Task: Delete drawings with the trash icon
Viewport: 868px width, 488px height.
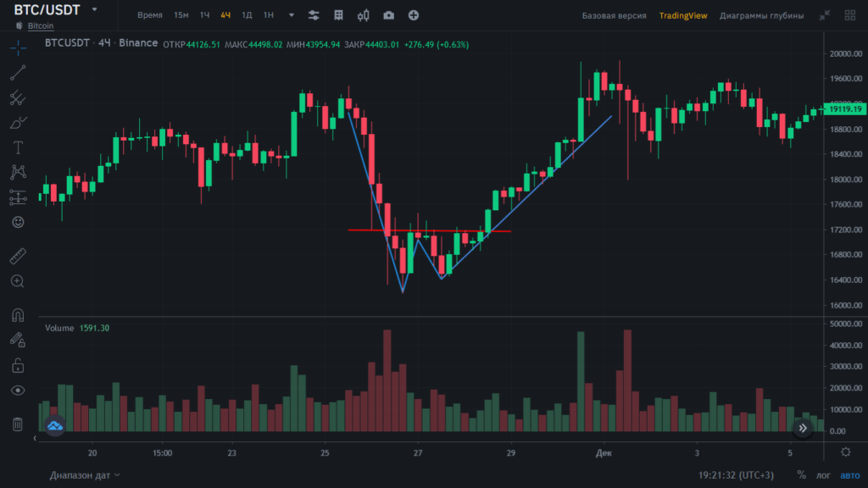Action: pos(18,424)
